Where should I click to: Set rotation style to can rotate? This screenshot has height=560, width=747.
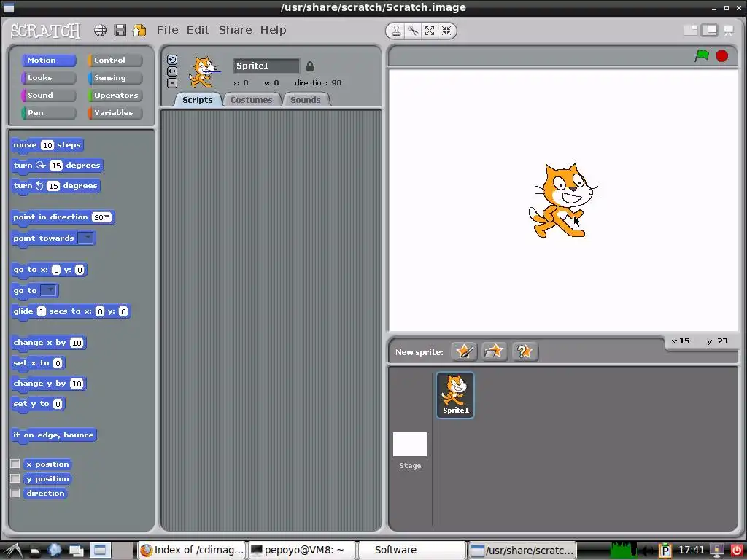pos(172,60)
